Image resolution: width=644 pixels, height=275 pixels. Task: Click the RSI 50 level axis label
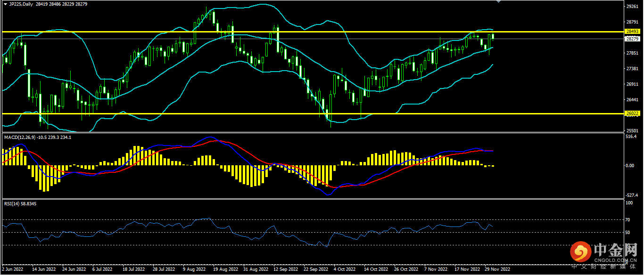(x=628, y=233)
